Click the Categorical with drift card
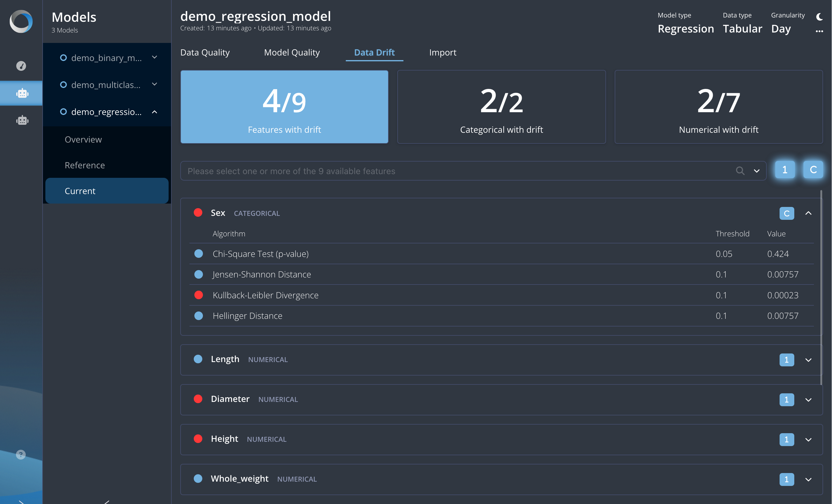The image size is (832, 504). pyautogui.click(x=502, y=107)
